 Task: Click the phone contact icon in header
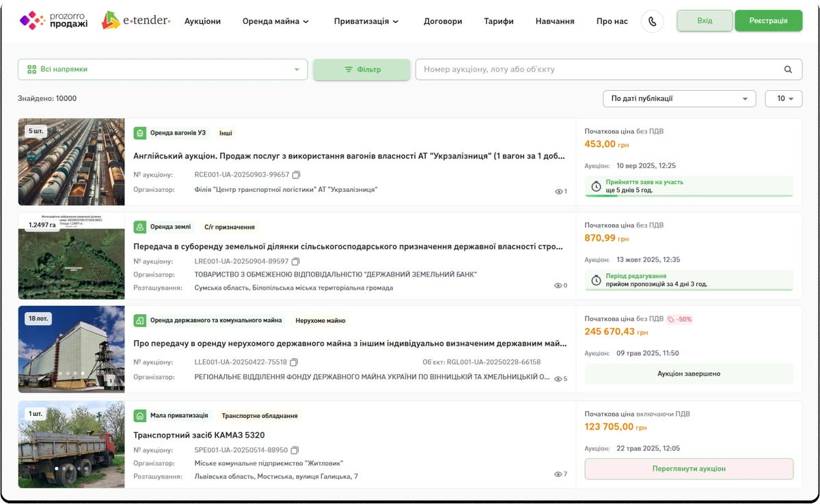(x=652, y=21)
